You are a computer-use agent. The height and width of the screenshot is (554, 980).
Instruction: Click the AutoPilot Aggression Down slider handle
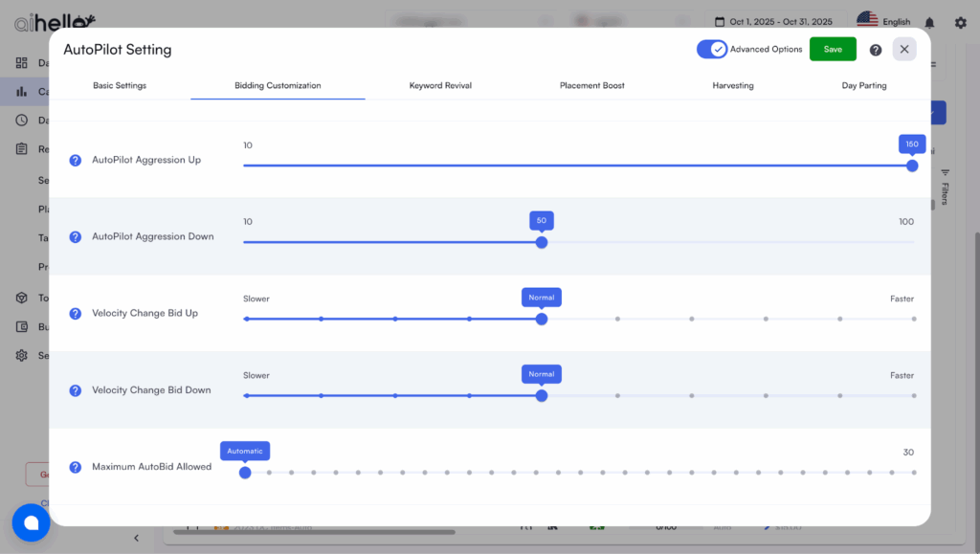(542, 242)
